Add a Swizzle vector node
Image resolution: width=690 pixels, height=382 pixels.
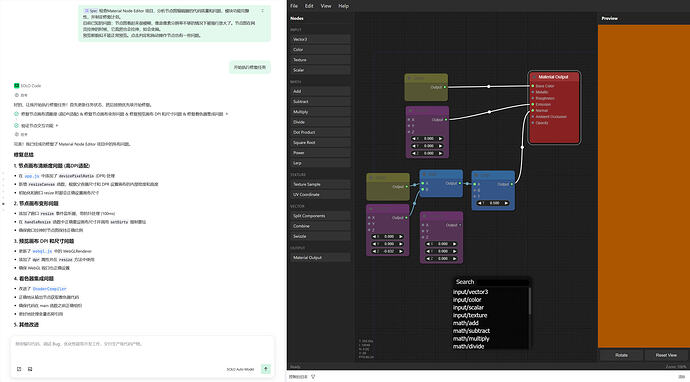(320, 236)
